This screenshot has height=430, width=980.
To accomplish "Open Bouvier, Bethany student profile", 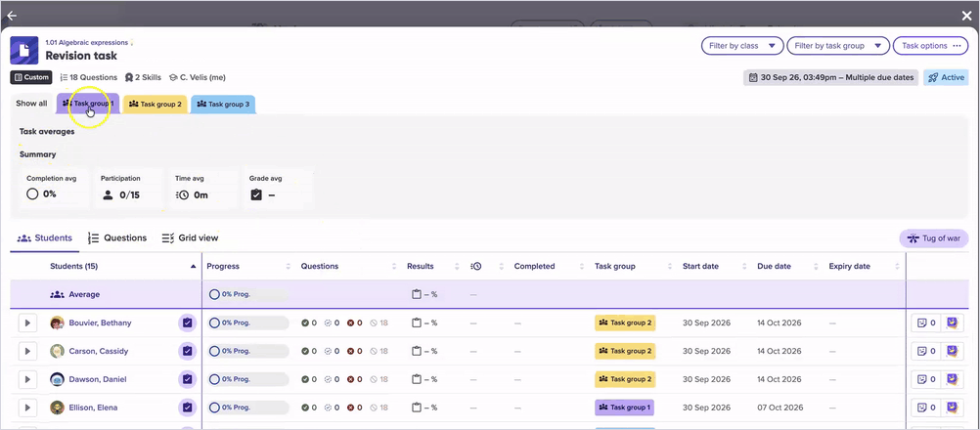I will 100,323.
